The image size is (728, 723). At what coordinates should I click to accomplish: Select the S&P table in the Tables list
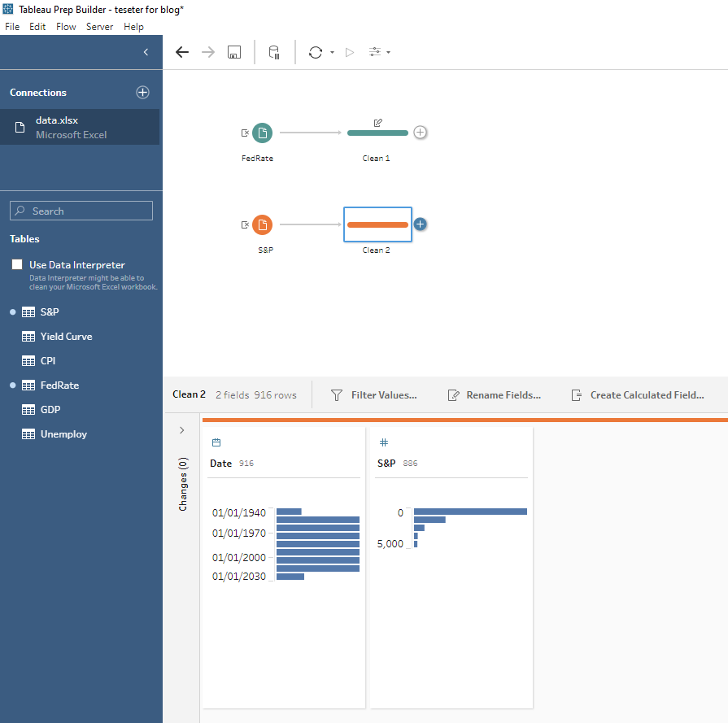(x=50, y=312)
